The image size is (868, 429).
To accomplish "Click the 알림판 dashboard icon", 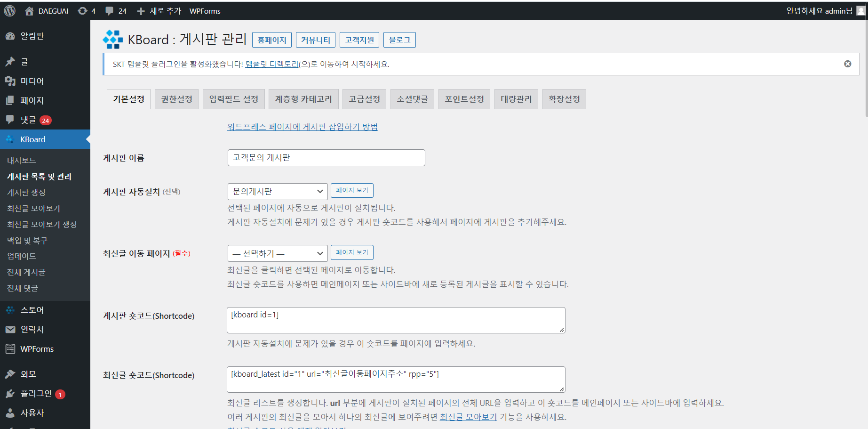I will point(10,36).
